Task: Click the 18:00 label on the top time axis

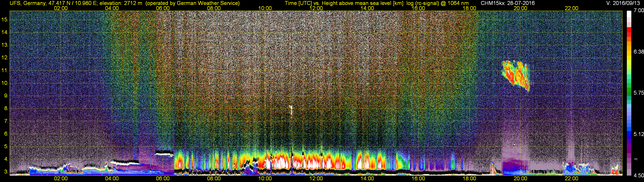Action: (x=469, y=8)
